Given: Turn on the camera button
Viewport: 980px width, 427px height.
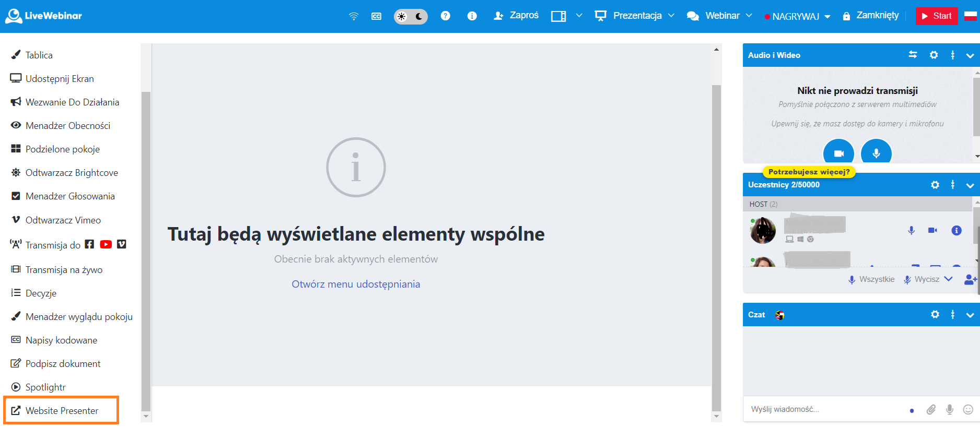Looking at the screenshot, I should pyautogui.click(x=838, y=153).
